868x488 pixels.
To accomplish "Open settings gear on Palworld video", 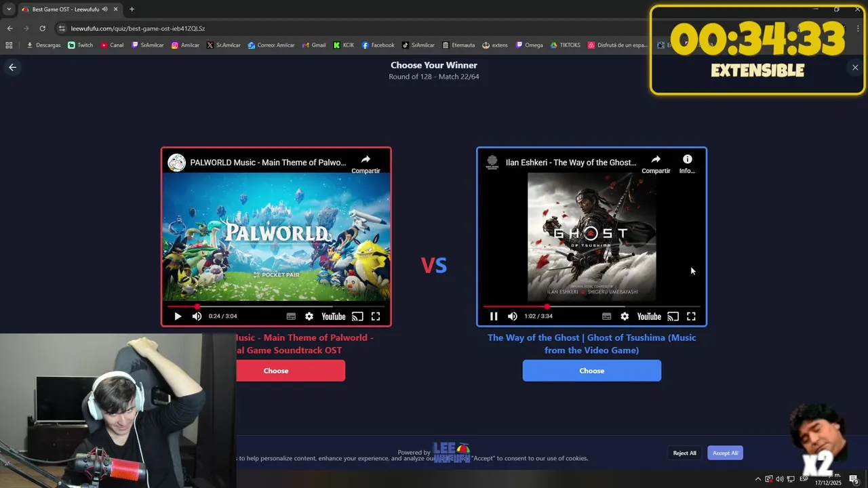I will pos(309,317).
